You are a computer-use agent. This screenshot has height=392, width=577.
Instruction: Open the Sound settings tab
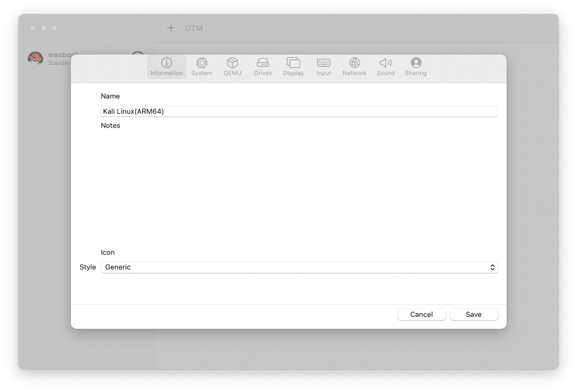(385, 67)
